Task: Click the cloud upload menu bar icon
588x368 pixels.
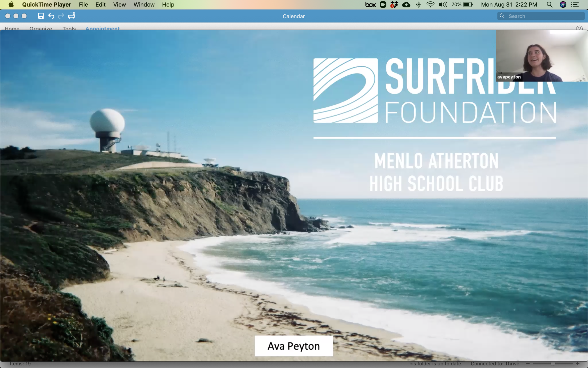Action: [x=406, y=4]
